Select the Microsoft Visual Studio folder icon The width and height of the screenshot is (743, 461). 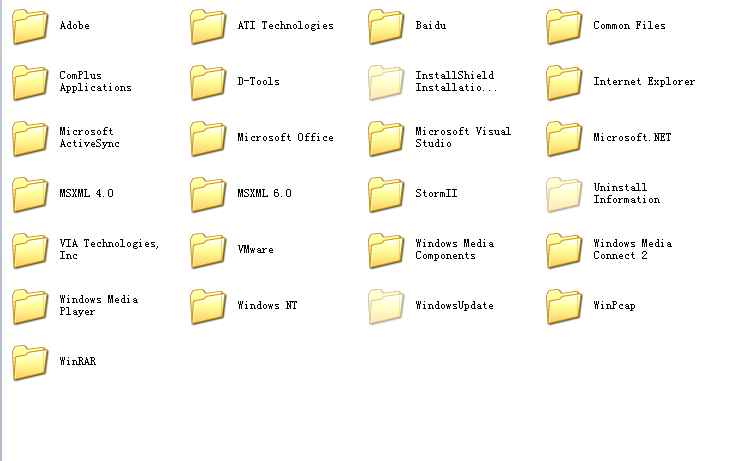pos(386,139)
